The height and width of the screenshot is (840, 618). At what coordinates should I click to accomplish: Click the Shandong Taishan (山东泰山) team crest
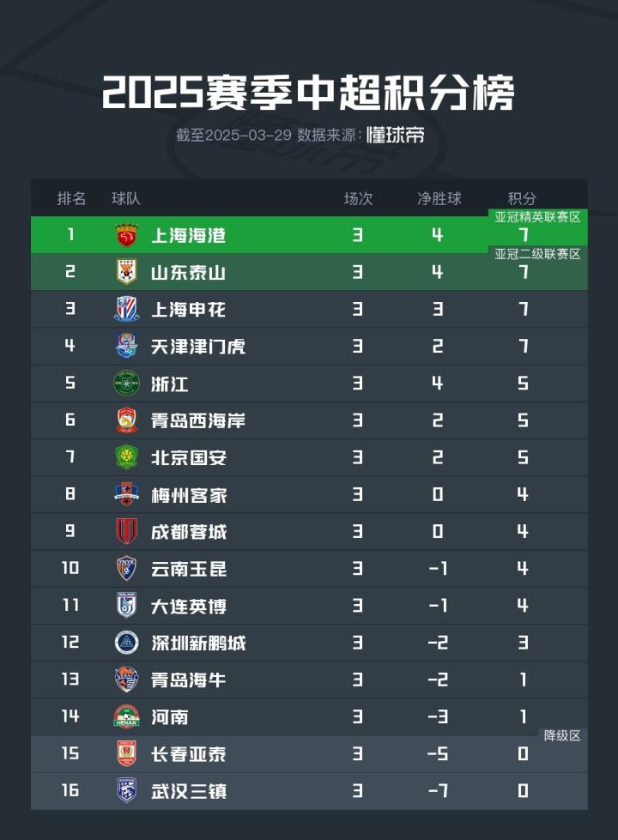[x=127, y=272]
